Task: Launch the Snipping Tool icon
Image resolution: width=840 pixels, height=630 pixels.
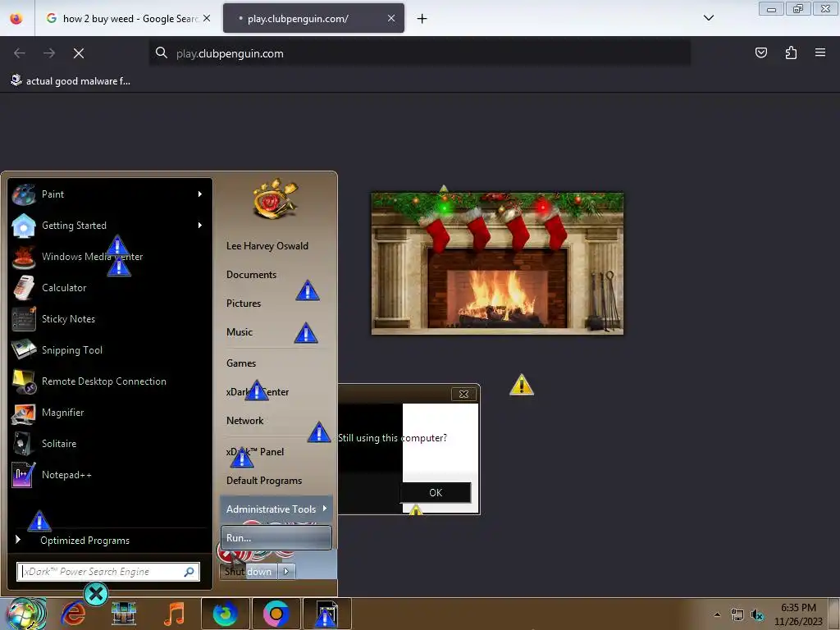Action: click(24, 349)
